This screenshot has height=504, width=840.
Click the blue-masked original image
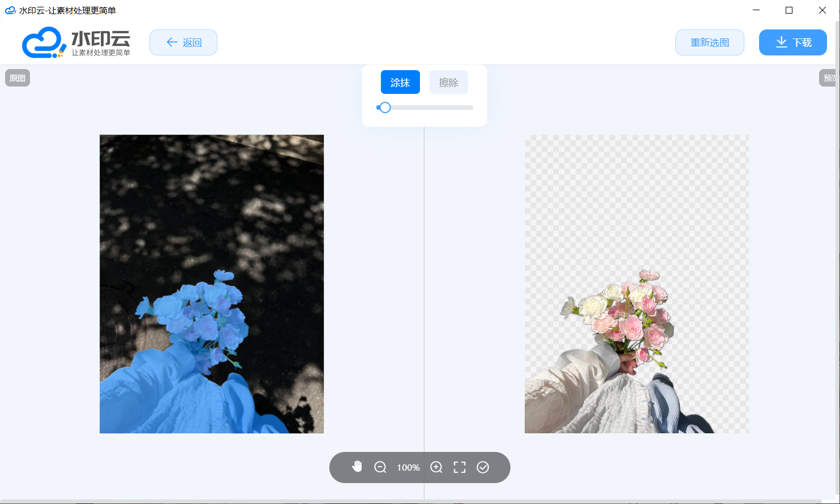point(212,284)
